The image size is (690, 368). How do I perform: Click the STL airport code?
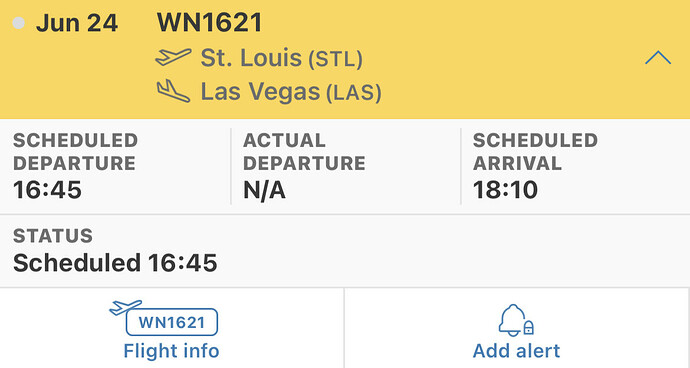[335, 59]
